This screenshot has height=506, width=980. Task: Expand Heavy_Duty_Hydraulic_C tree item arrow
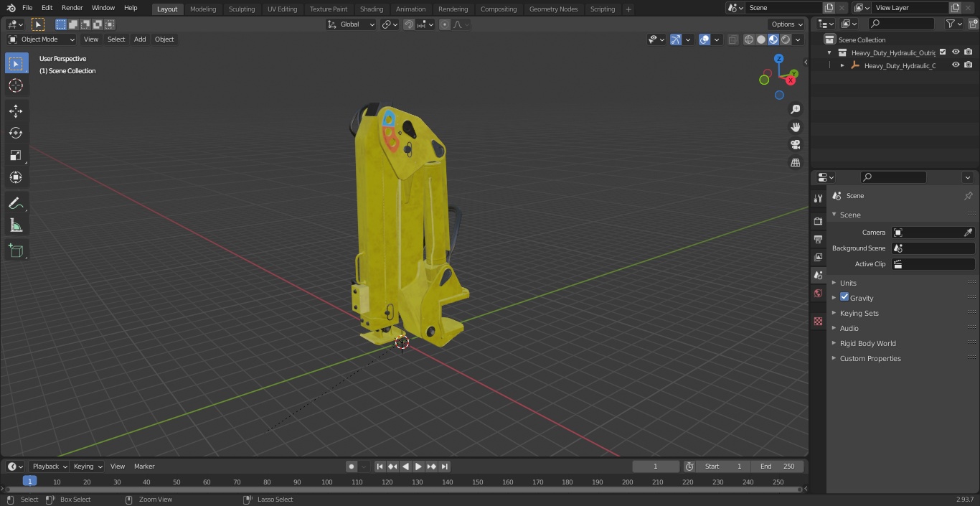[842, 65]
